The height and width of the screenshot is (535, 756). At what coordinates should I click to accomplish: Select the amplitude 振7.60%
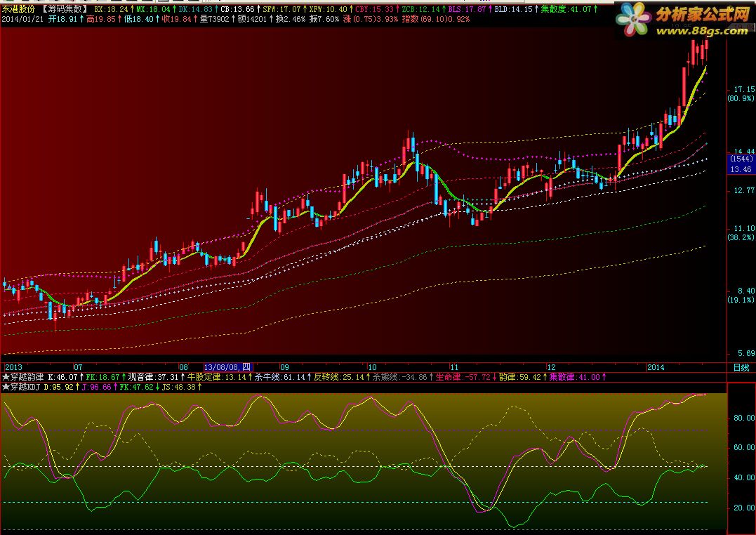324,19
